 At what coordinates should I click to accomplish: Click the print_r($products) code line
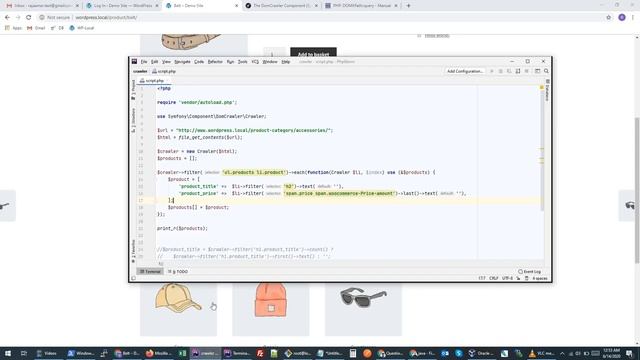click(x=182, y=229)
